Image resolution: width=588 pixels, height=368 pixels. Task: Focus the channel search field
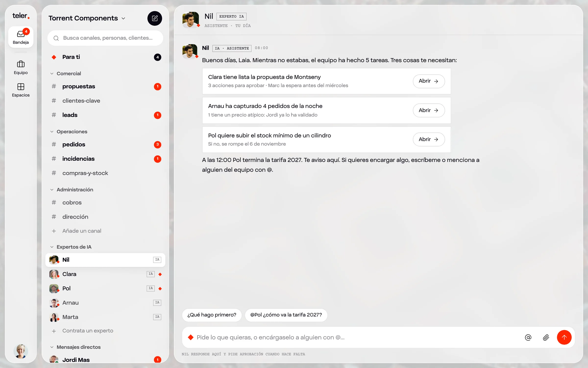point(105,38)
